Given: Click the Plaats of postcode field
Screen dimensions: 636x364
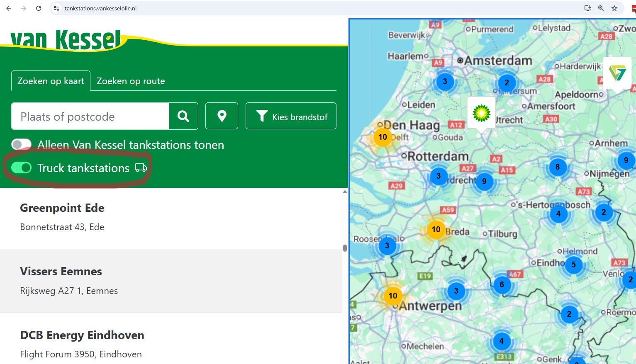Looking at the screenshot, I should click(x=90, y=116).
